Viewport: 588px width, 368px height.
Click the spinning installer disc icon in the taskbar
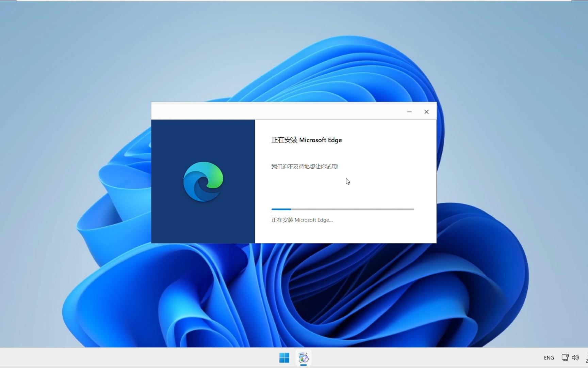coord(303,358)
